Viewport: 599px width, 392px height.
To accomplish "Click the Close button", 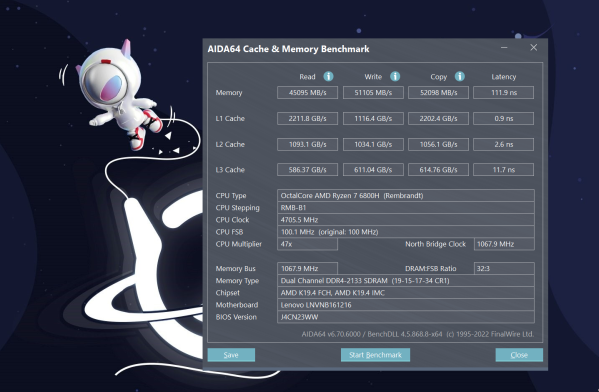I will pyautogui.click(x=519, y=355).
